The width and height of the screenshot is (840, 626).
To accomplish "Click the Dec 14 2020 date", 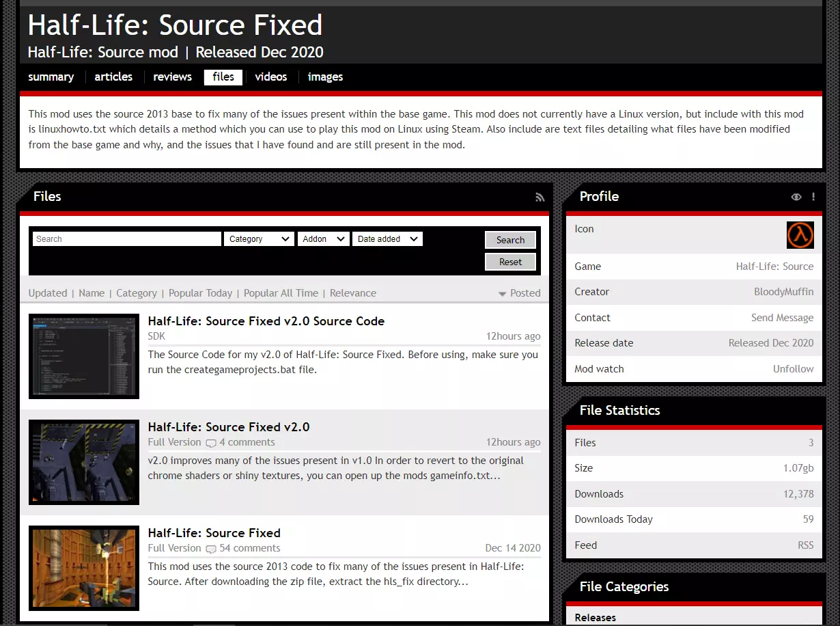I will tap(513, 548).
